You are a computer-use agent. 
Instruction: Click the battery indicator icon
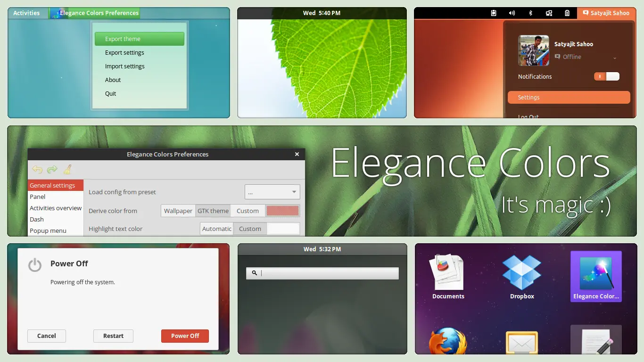coord(567,13)
